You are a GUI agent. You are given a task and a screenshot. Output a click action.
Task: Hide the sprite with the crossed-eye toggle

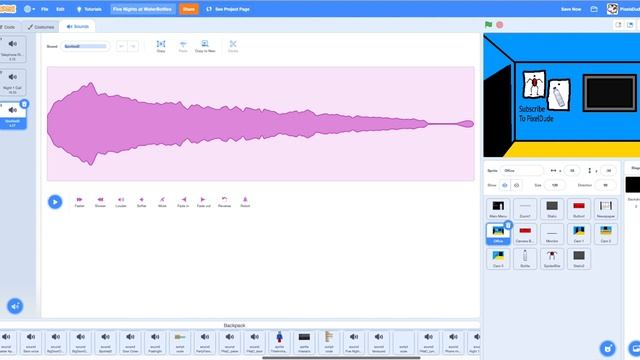click(516, 185)
